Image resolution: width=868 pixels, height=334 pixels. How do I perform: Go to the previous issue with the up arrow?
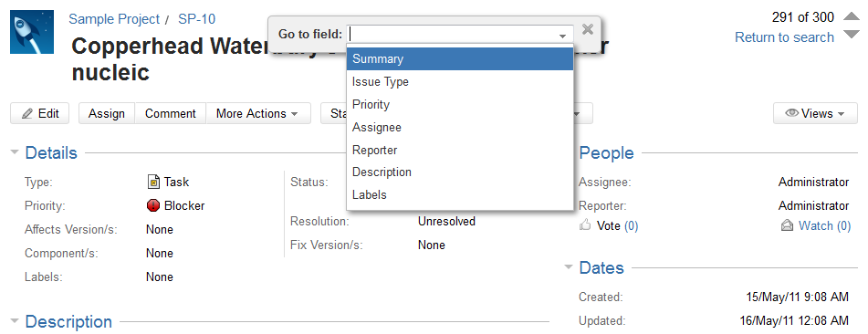tap(851, 16)
